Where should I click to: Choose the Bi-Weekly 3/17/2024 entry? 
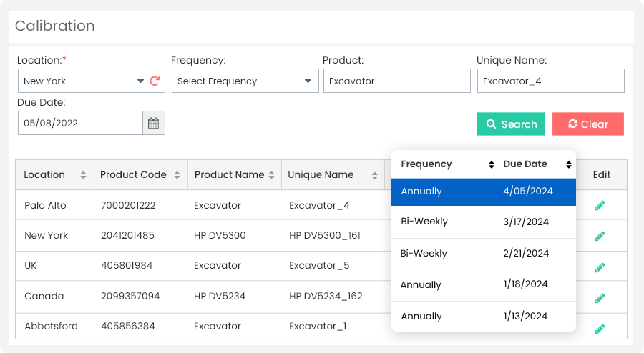483,222
